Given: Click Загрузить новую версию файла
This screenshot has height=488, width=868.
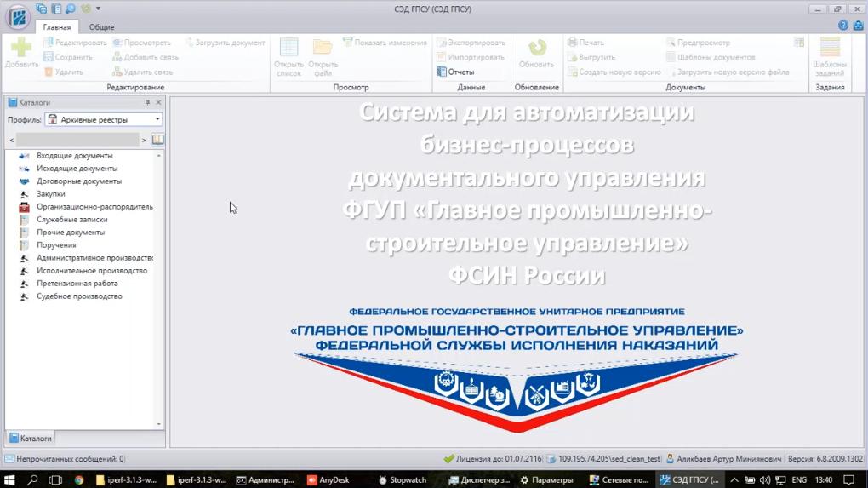Looking at the screenshot, I should coord(728,72).
